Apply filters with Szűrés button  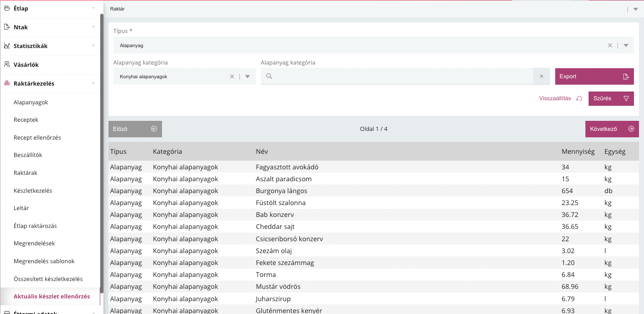(611, 98)
